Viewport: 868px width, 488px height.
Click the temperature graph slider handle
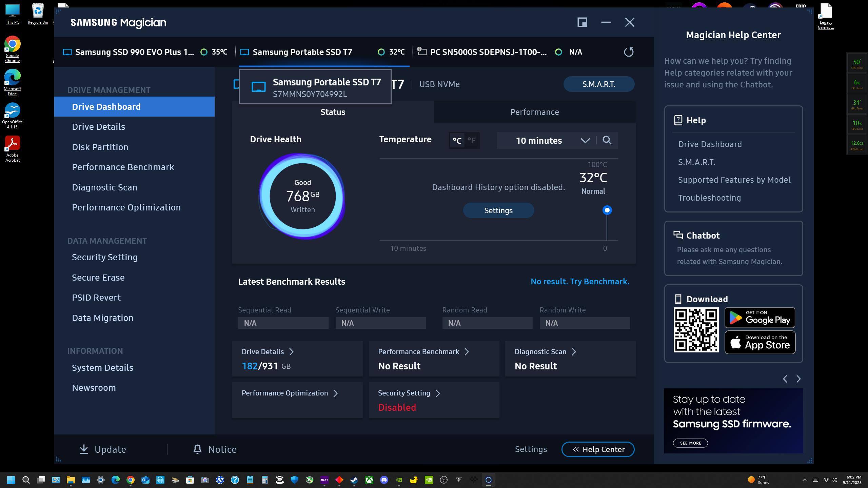point(607,210)
